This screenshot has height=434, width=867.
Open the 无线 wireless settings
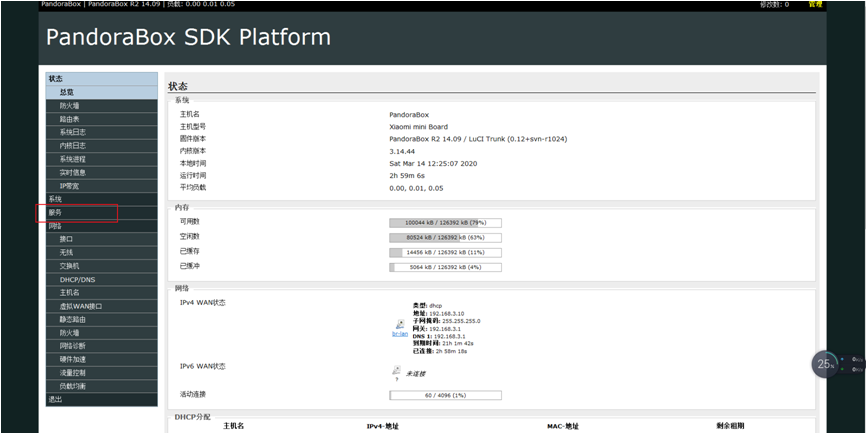[x=101, y=253]
